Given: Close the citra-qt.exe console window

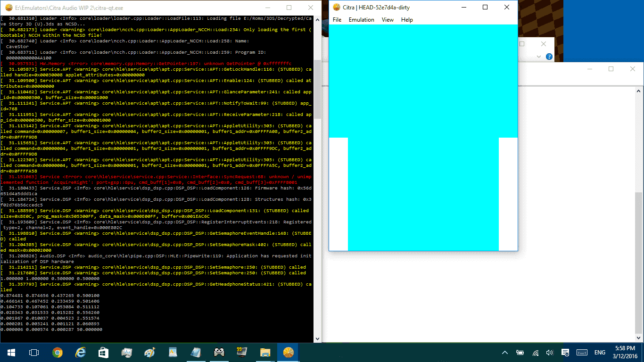Looking at the screenshot, I should click(x=311, y=8).
